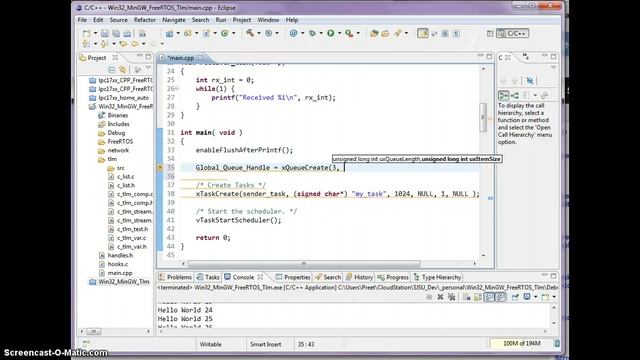640x360 pixels.
Task: Toggle Show Console on standard output change
Action: click(489, 297)
